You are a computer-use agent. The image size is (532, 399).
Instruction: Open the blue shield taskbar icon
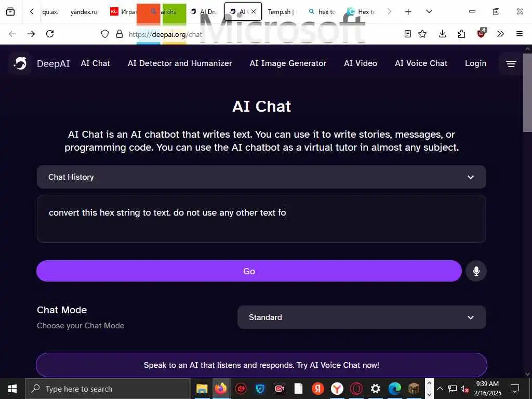pos(260,389)
